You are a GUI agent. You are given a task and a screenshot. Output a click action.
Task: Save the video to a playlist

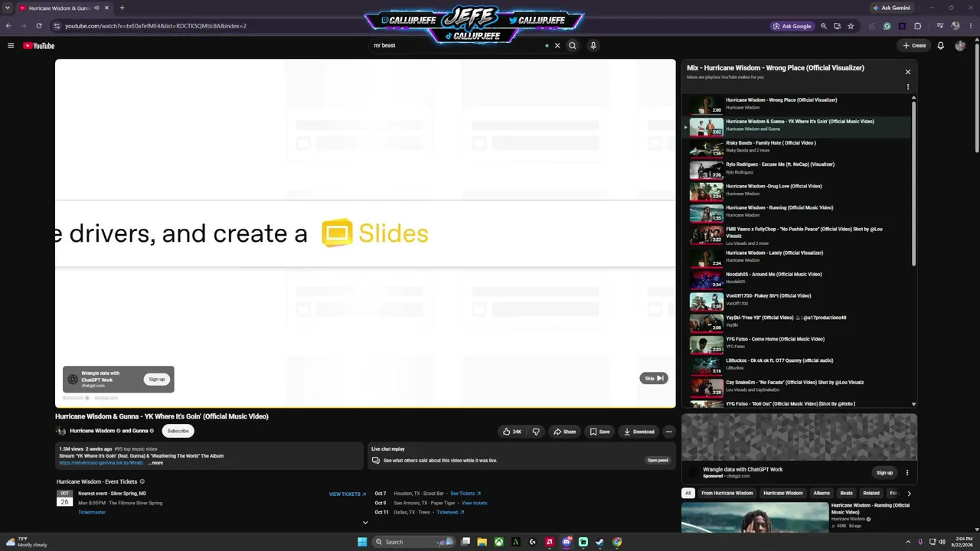pos(599,432)
